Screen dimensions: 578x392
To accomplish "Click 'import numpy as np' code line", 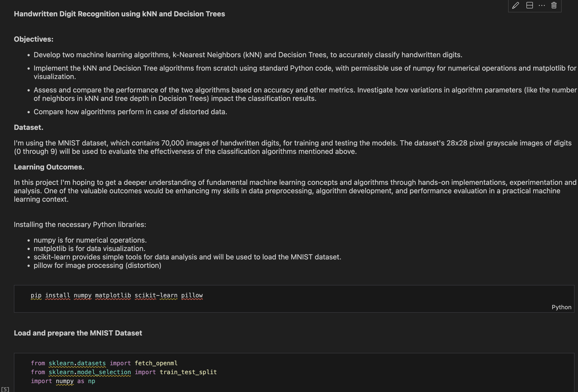I will coord(63,381).
